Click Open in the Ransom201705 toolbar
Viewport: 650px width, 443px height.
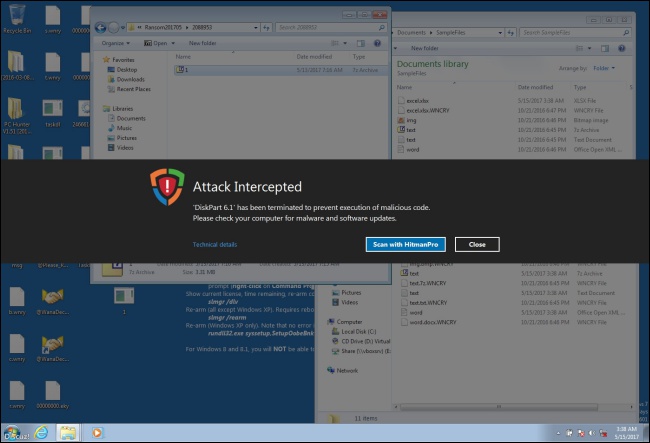[159, 43]
